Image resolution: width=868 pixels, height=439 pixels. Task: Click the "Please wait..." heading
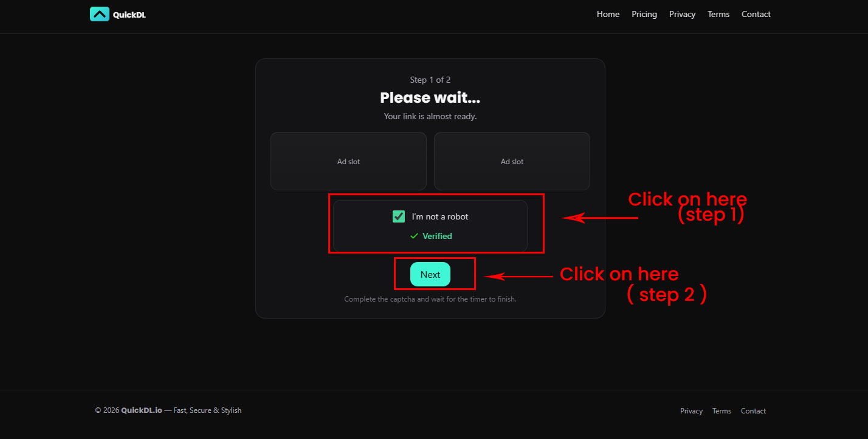tap(430, 98)
